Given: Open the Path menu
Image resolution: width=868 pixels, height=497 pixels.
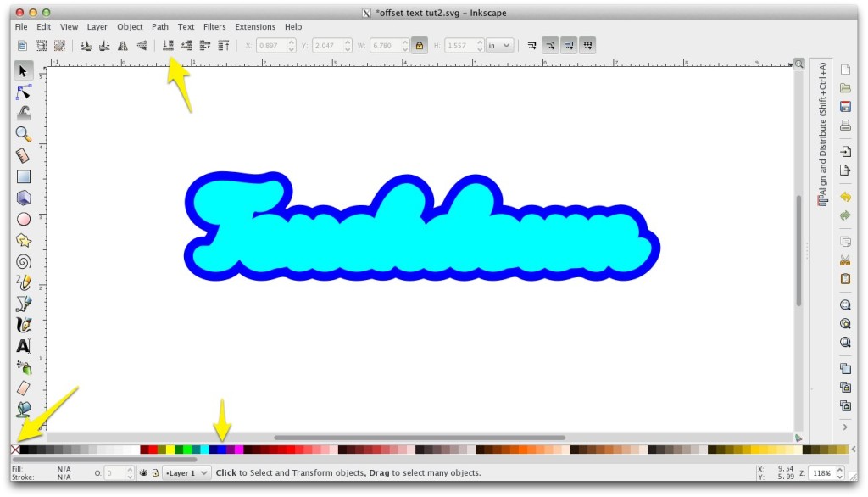Looking at the screenshot, I should pos(159,26).
